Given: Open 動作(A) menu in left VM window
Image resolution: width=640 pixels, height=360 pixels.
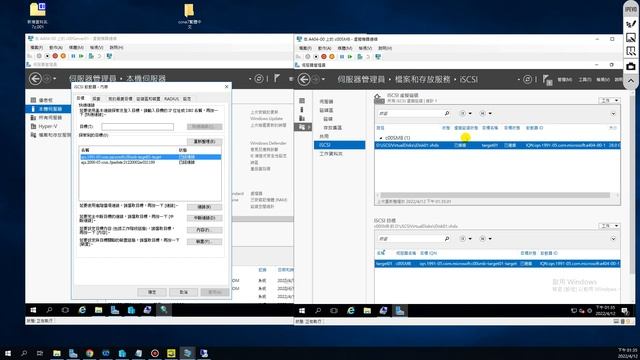Looking at the screenshot, I should (56, 48).
